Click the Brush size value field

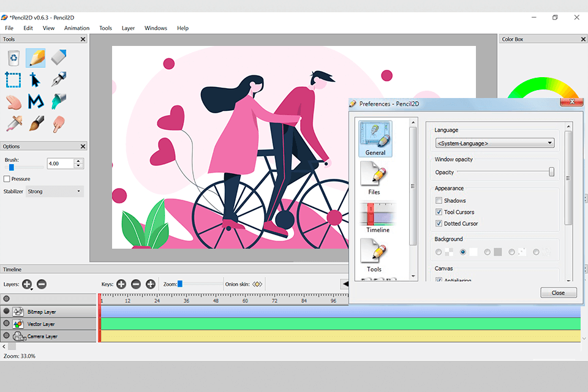click(61, 164)
